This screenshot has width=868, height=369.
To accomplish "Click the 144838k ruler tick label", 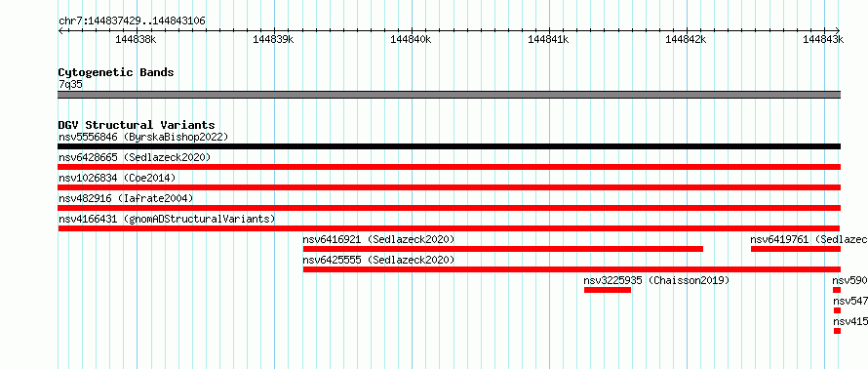I will click(x=137, y=39).
